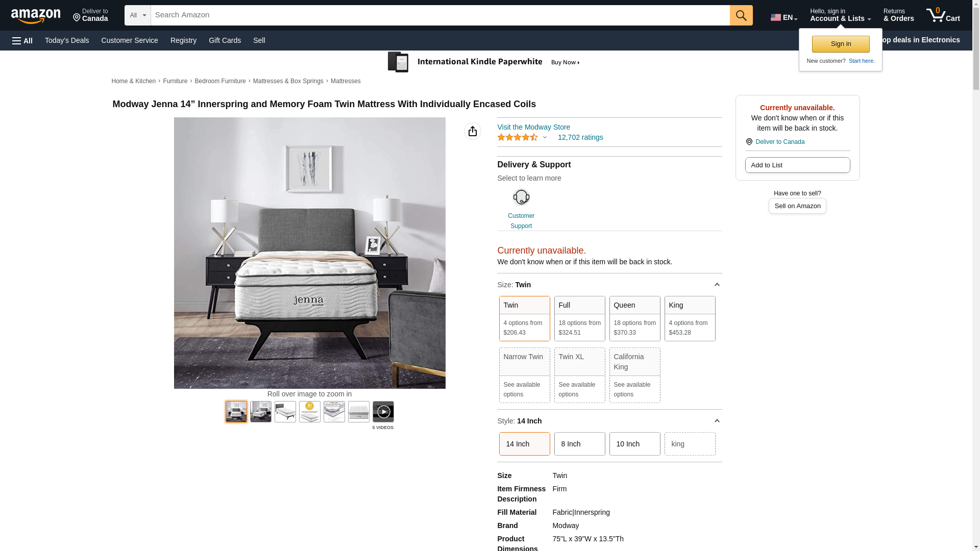
Task: Open the All hamburger menu
Action: pos(22,40)
